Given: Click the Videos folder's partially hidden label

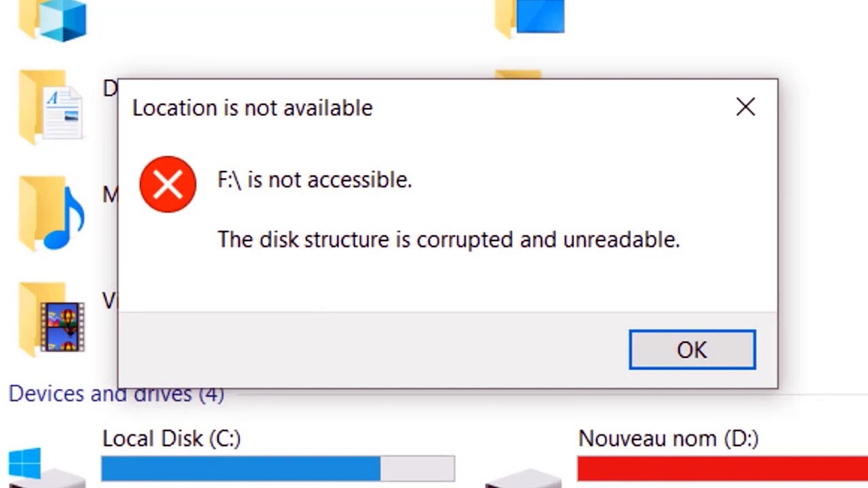Looking at the screenshot, I should tap(109, 300).
